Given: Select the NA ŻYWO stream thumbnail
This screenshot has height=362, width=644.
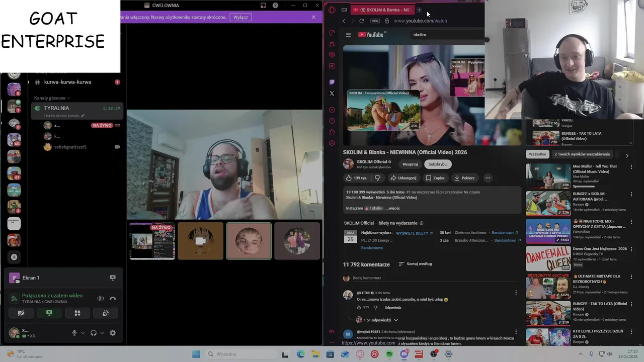Looking at the screenshot, I should click(152, 241).
